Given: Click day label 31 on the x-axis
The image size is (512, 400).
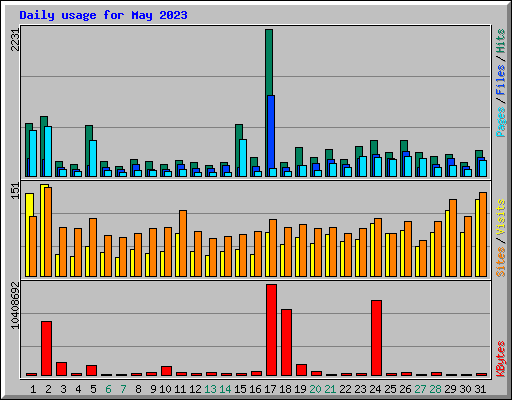Looking at the screenshot, I should pyautogui.click(x=480, y=389).
